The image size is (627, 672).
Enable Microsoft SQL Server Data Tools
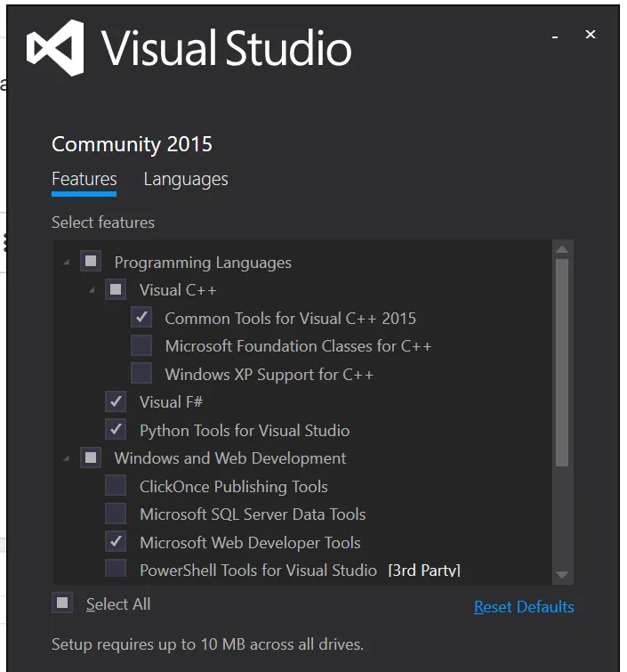click(116, 514)
